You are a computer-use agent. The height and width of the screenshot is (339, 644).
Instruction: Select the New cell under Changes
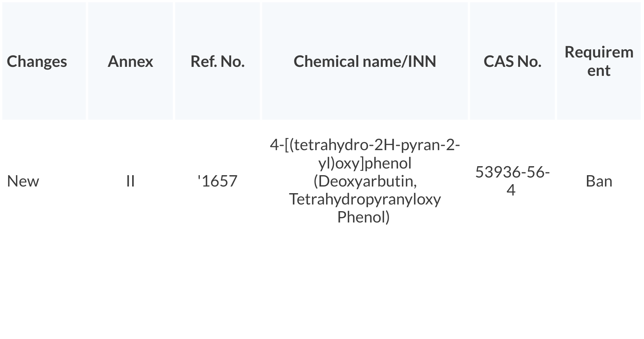23,181
